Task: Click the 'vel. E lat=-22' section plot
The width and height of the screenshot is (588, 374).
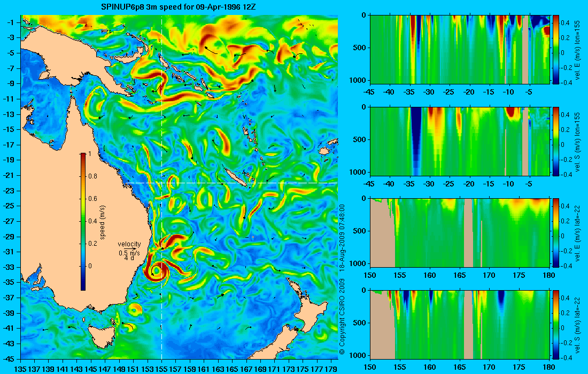Action: pos(460,233)
